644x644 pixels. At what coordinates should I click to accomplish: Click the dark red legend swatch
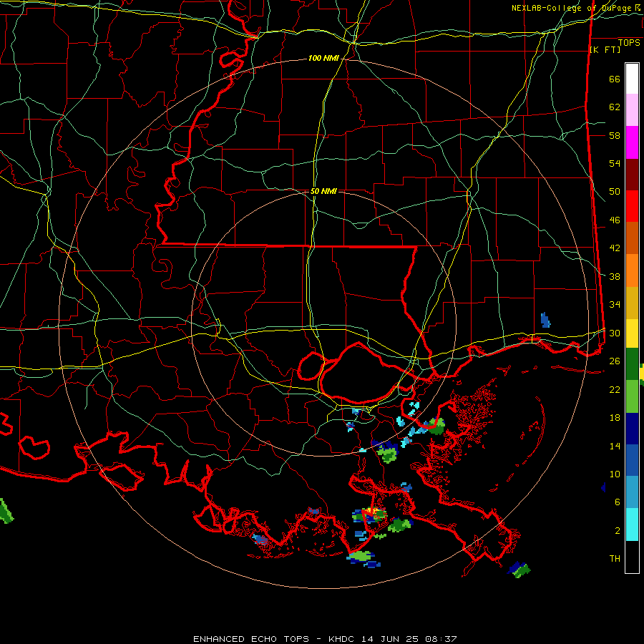[632, 175]
